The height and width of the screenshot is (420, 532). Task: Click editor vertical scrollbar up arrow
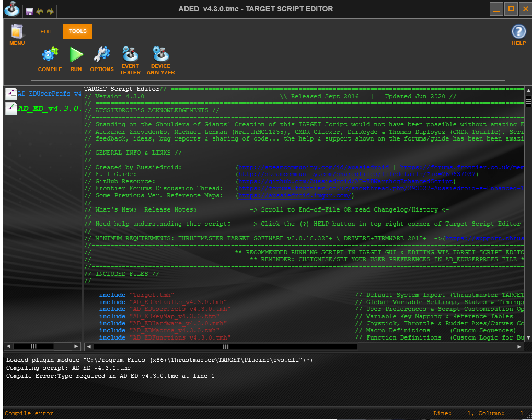[x=528, y=91]
